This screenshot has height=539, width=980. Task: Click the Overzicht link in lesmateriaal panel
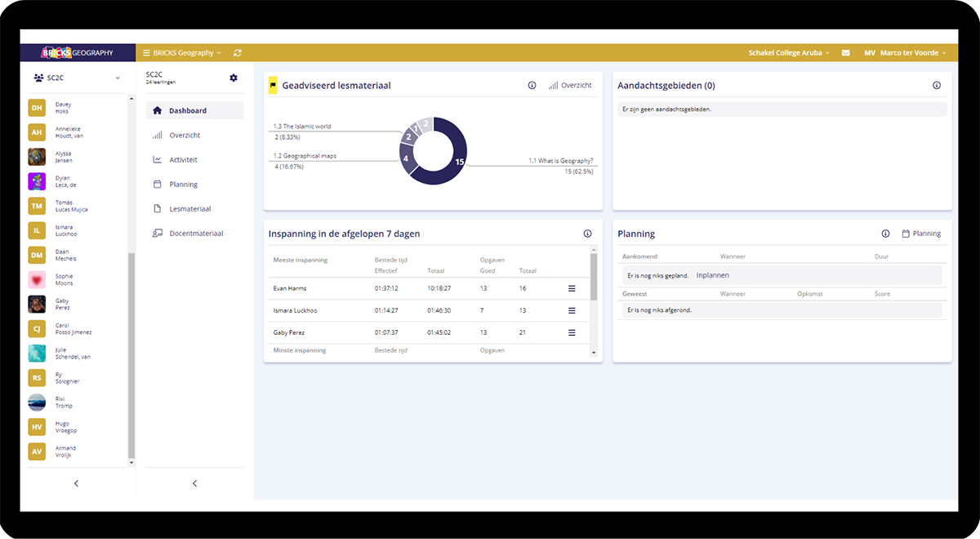(x=570, y=85)
